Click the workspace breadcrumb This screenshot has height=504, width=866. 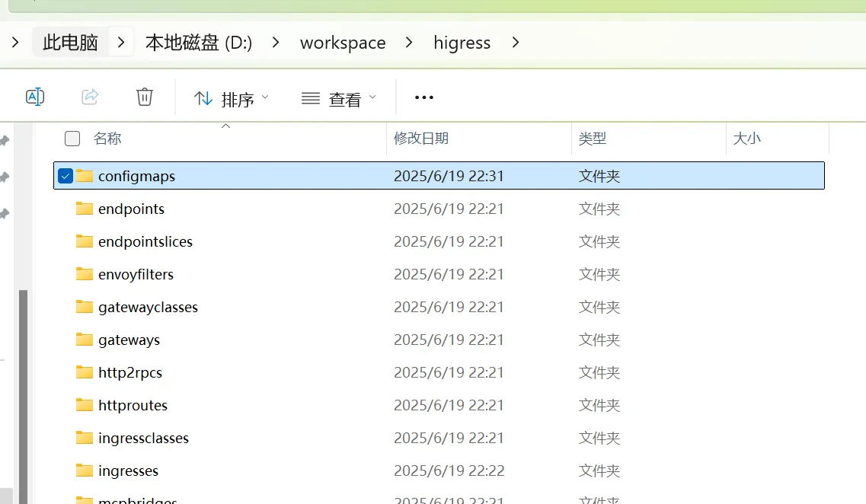point(343,43)
